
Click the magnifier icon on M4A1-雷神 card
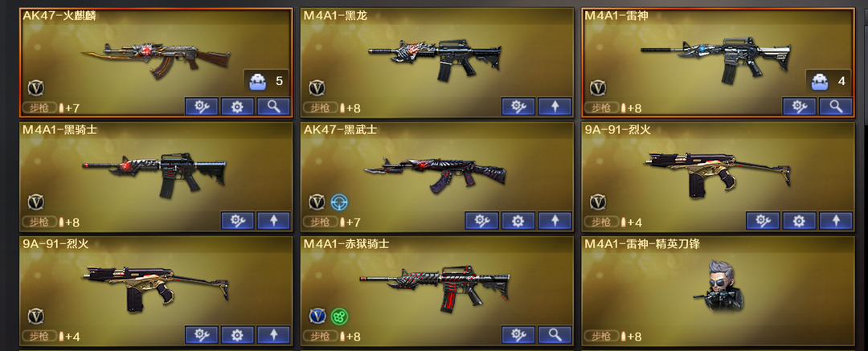tap(836, 107)
